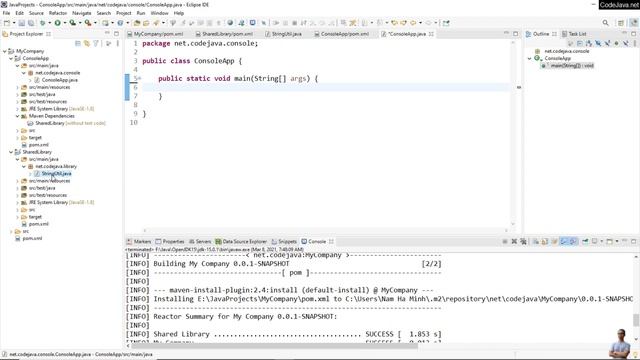Open the Window menu

click(x=160, y=13)
